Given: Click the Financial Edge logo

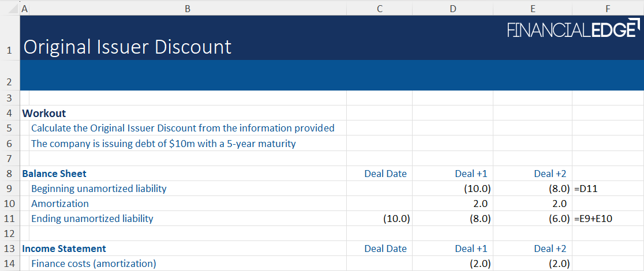Looking at the screenshot, I should [x=573, y=29].
